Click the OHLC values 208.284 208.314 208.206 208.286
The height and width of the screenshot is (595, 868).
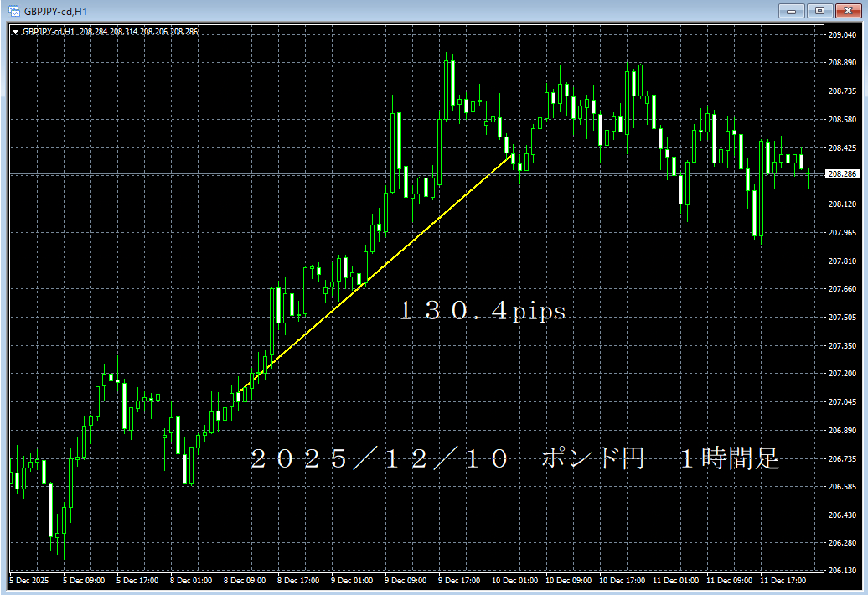pyautogui.click(x=139, y=32)
